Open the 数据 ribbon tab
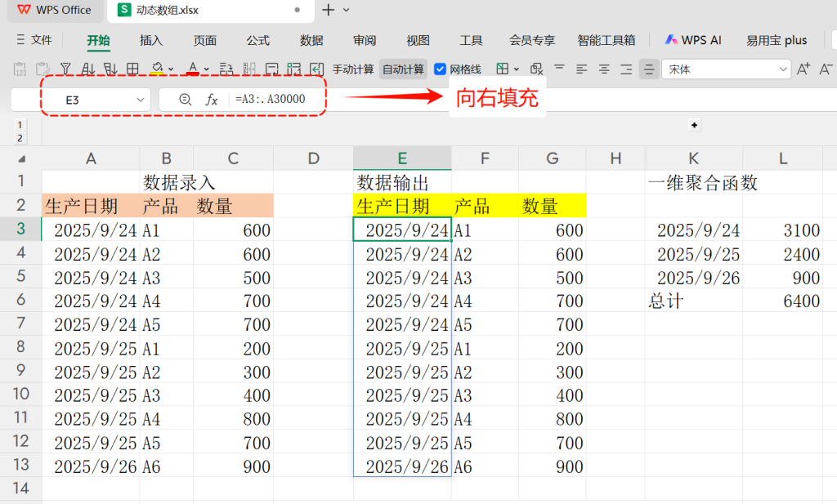 (311, 41)
